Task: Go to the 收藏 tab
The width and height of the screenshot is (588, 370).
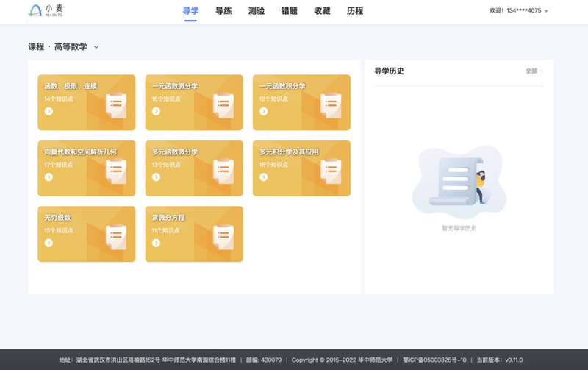Action: click(x=322, y=11)
